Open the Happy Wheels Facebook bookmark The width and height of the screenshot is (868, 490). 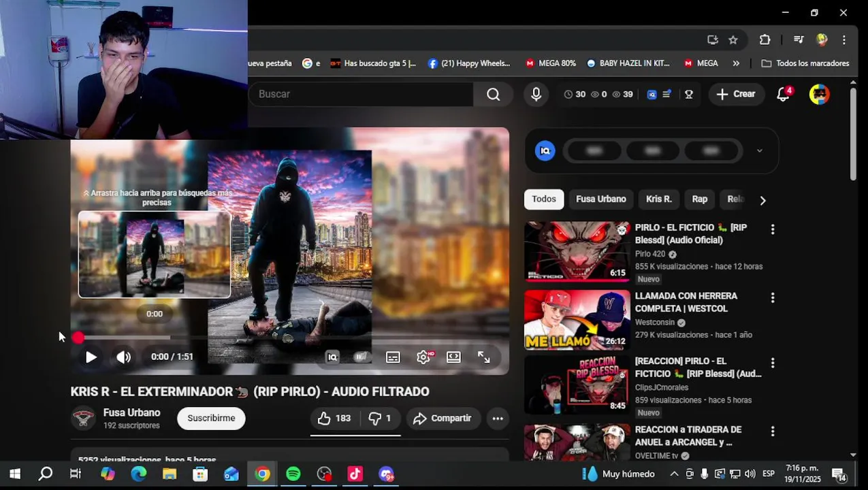click(469, 63)
